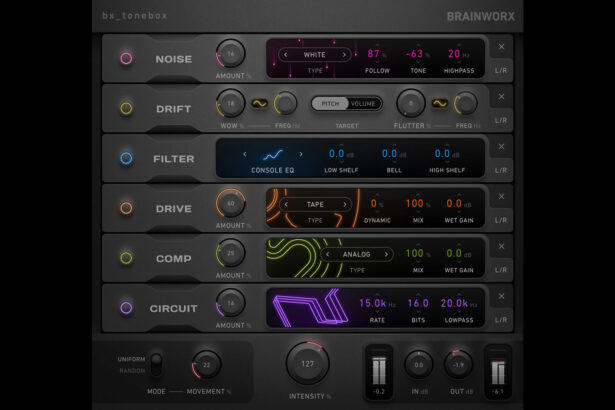This screenshot has height=410, width=615.
Task: Toggle the DRIVE module power ring
Action: click(x=126, y=208)
